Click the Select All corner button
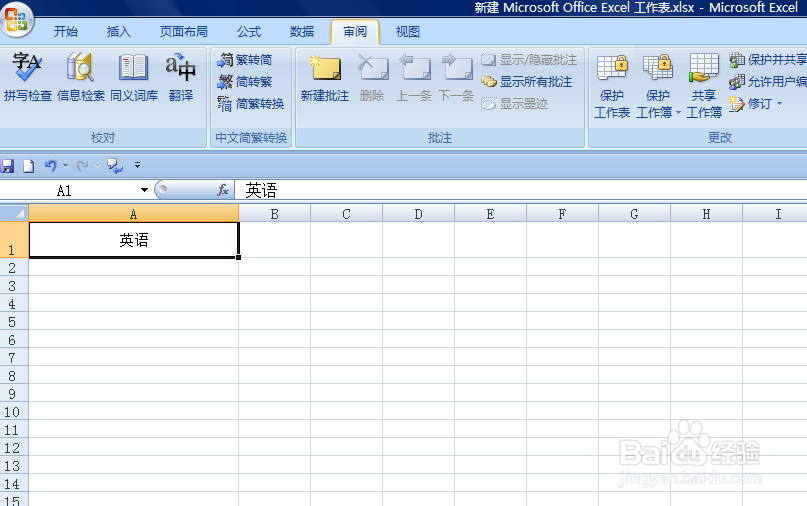The width and height of the screenshot is (807, 506). (14, 213)
